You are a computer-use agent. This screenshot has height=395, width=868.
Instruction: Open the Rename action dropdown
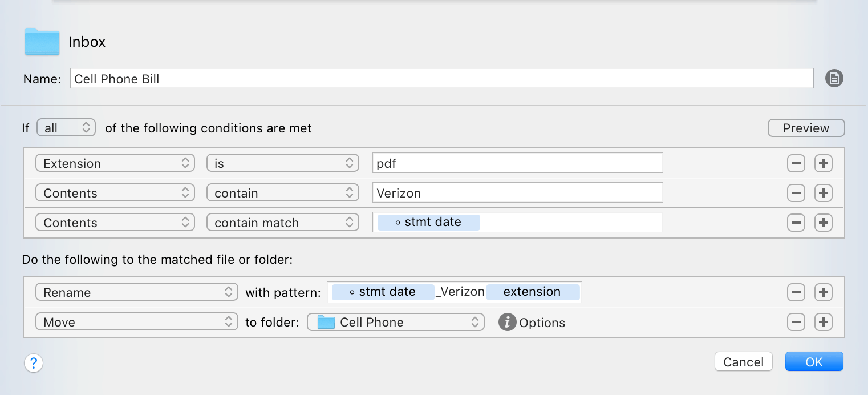point(137,292)
